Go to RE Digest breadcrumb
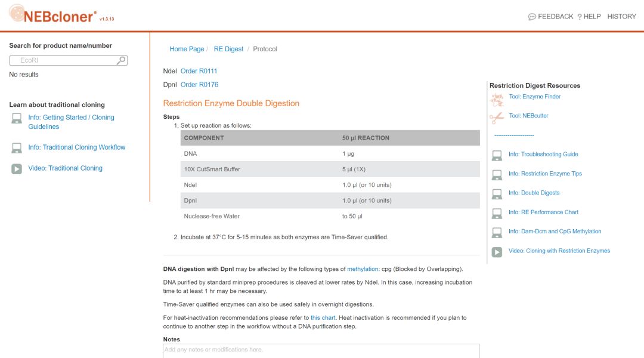 click(x=228, y=49)
